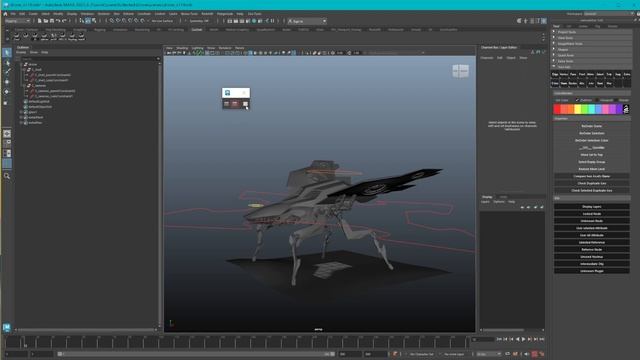Switch to single-pane layout icon

7,133
